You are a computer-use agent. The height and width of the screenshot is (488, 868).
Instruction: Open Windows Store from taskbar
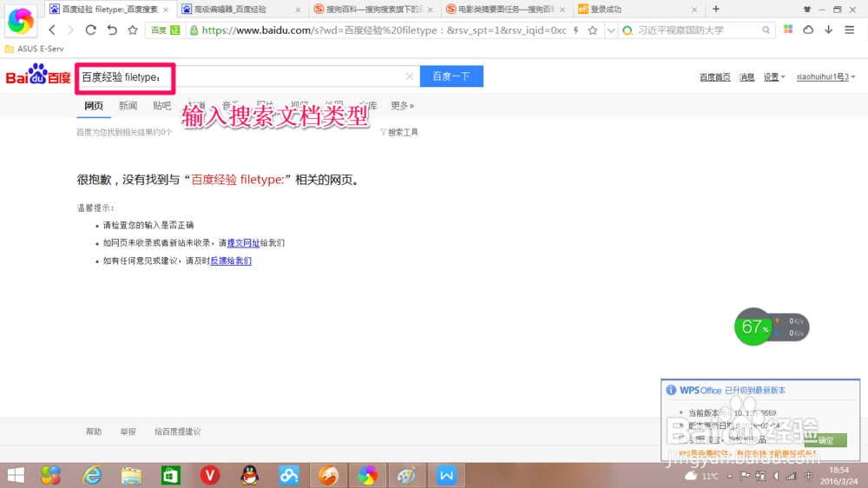pos(170,475)
